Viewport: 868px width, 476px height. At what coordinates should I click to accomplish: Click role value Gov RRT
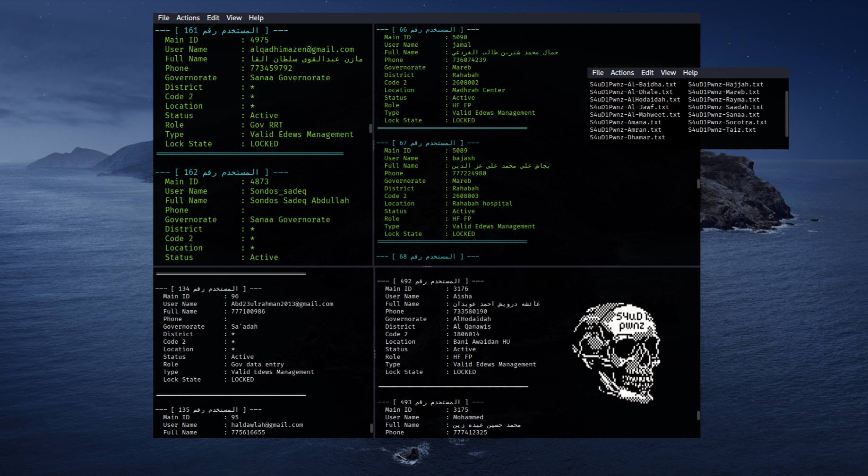click(266, 125)
